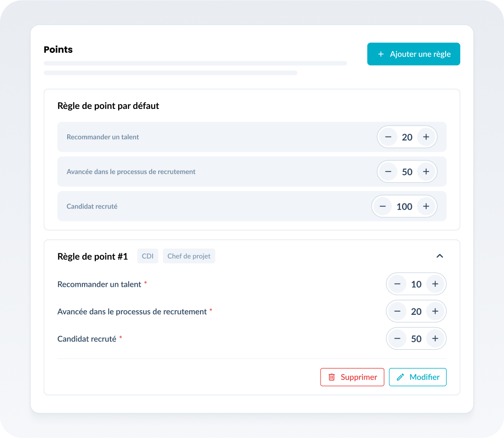This screenshot has width=504, height=438.
Task: Increase default Candidat recruté points
Action: click(426, 207)
